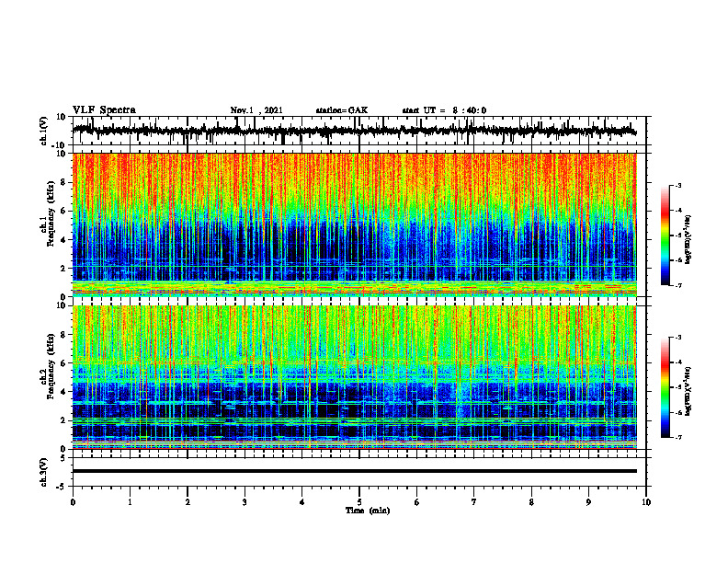Click time axis tick label "1"
The width and height of the screenshot is (728, 563).
(x=130, y=502)
